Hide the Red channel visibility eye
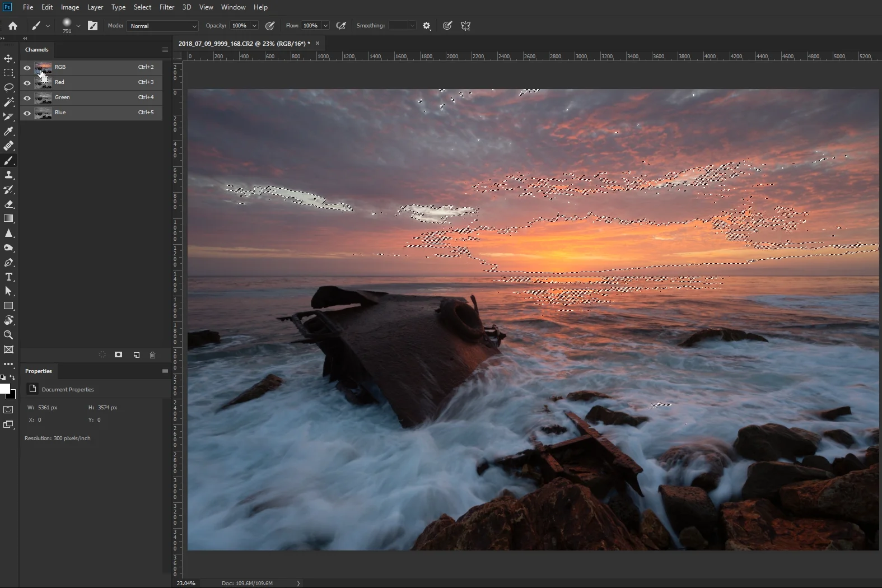The width and height of the screenshot is (882, 588). [27, 82]
